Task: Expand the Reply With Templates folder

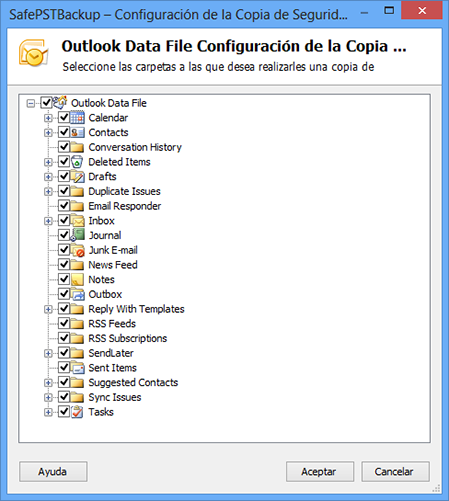Action: (48, 309)
